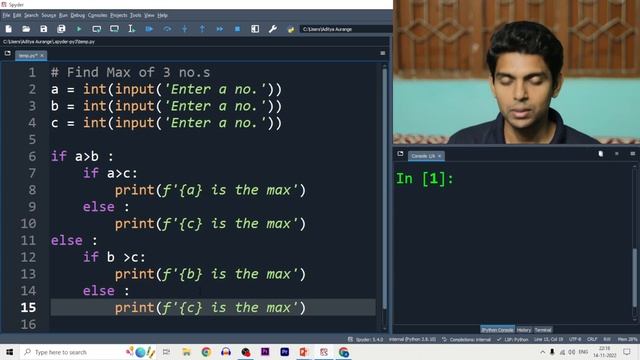
Task: Click the Spyder 5.4.0 version status entry
Action: 366,340
